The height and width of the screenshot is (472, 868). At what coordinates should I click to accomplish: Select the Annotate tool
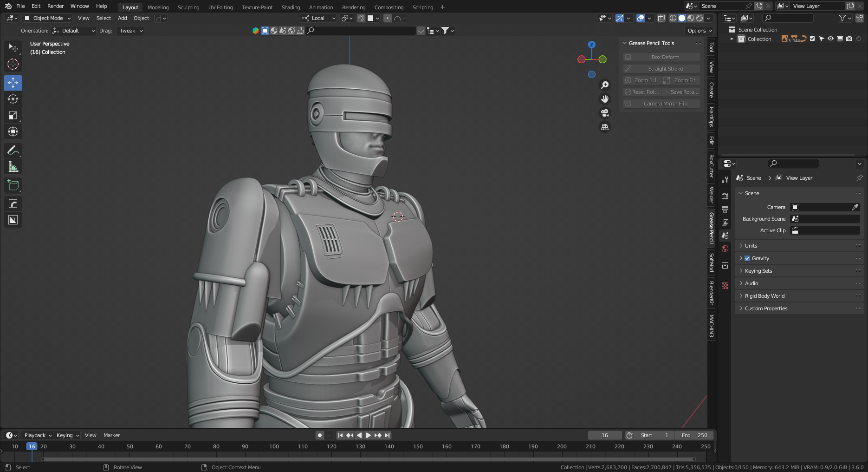pyautogui.click(x=13, y=151)
